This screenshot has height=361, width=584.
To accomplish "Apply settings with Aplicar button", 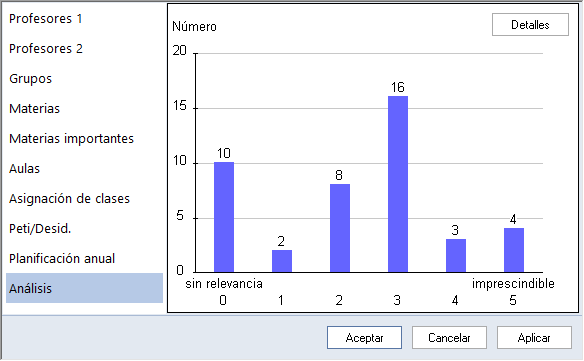I will coord(534,338).
